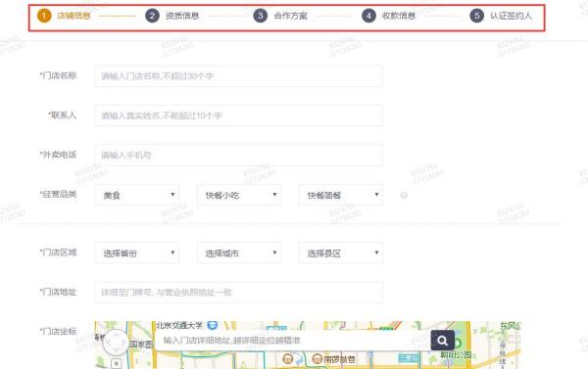Viewport: 588px width, 369px height.
Task: Open the 美食 category dropdown
Action: pyautogui.click(x=137, y=195)
